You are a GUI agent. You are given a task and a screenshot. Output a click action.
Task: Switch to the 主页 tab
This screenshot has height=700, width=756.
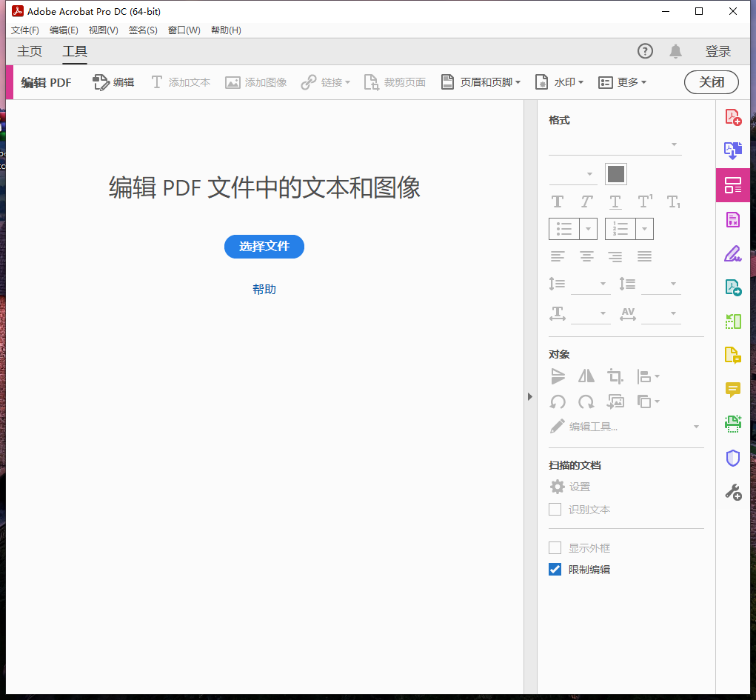point(30,51)
